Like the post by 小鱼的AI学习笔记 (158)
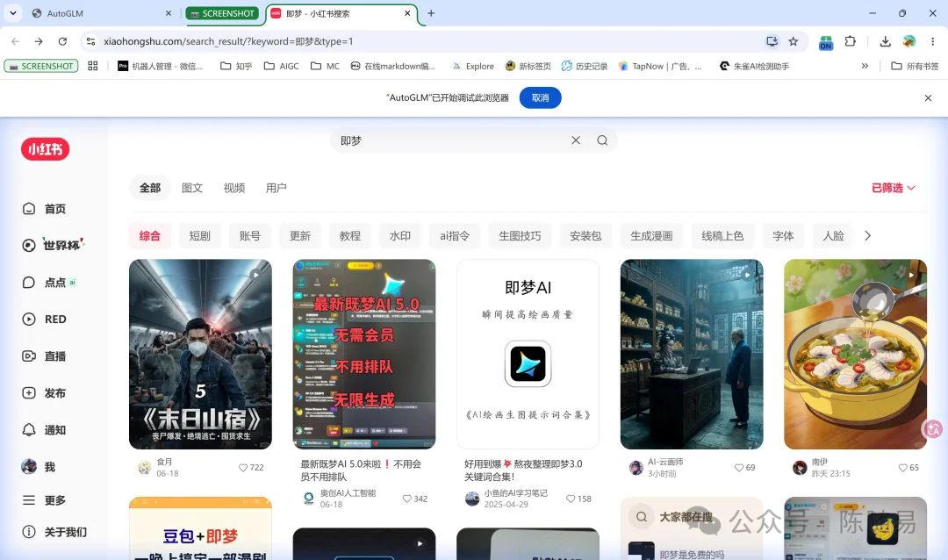 (571, 499)
